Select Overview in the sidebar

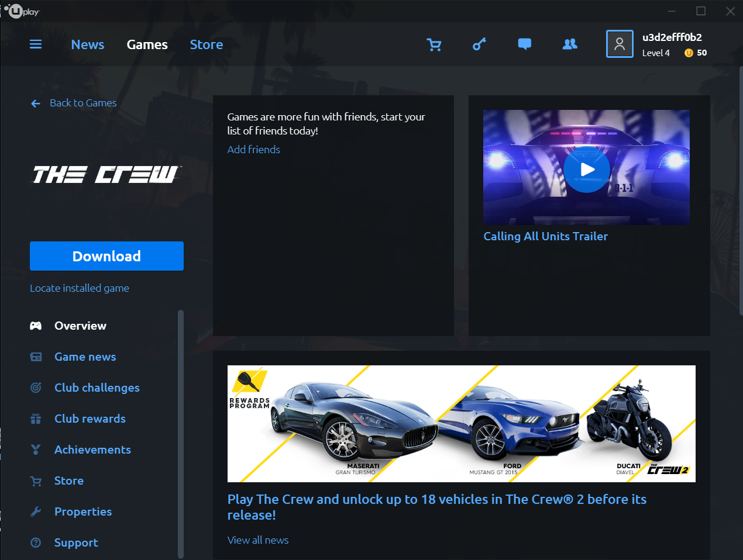click(x=80, y=326)
